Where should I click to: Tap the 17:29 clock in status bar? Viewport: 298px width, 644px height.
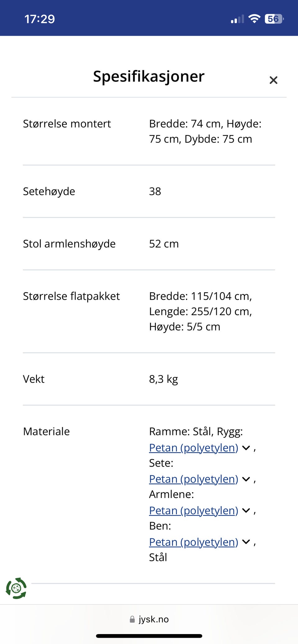coord(40,19)
